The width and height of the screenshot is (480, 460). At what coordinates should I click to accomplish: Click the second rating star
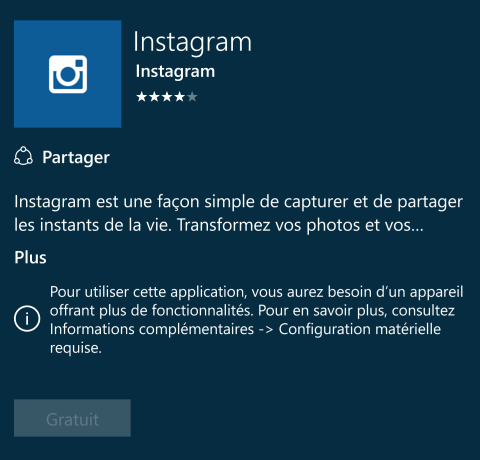pos(154,97)
